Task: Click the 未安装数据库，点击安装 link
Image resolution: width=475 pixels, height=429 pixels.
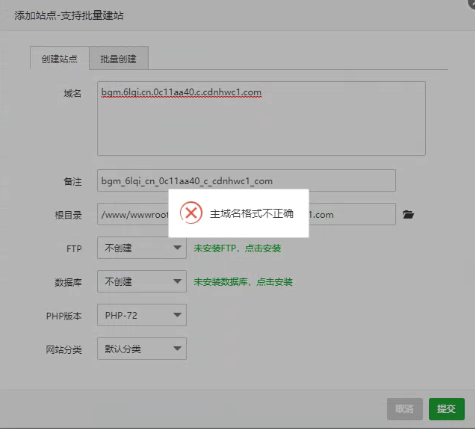Action: 243,282
